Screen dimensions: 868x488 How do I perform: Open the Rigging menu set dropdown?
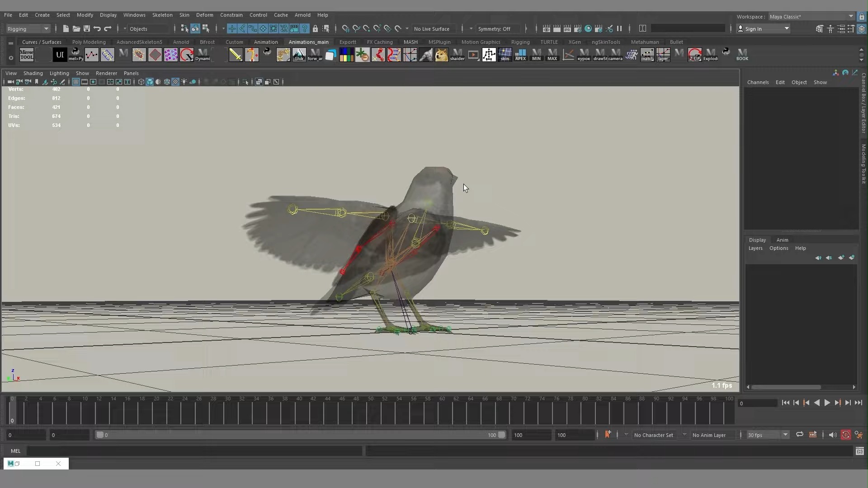(x=28, y=28)
